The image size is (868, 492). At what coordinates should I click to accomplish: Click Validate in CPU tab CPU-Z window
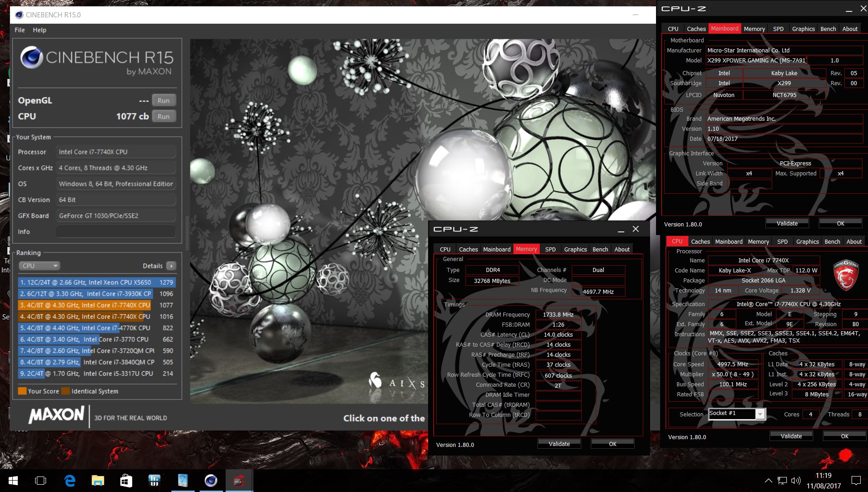click(791, 436)
